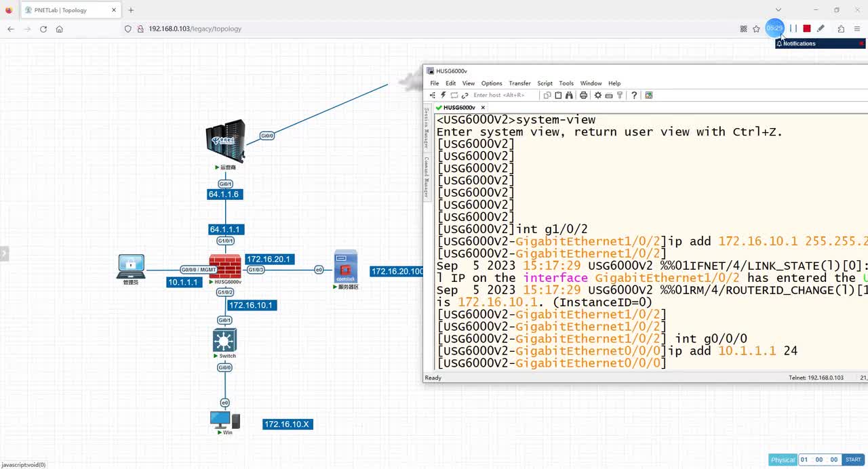Open the Command Manager side panel

(x=427, y=176)
